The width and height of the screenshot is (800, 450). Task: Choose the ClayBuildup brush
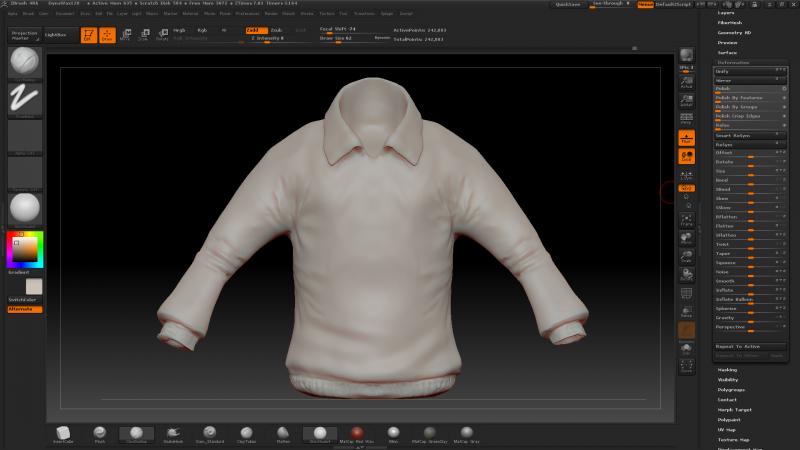pyautogui.click(x=136, y=435)
